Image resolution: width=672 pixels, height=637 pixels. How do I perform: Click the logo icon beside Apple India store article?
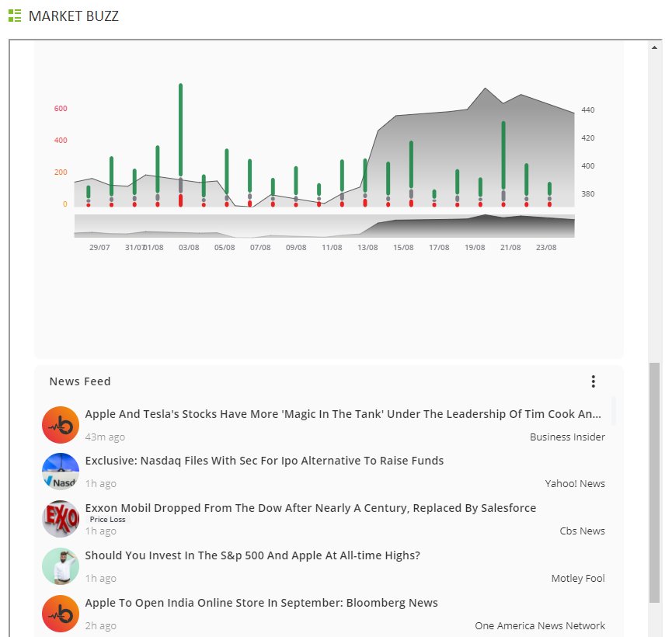click(x=61, y=614)
